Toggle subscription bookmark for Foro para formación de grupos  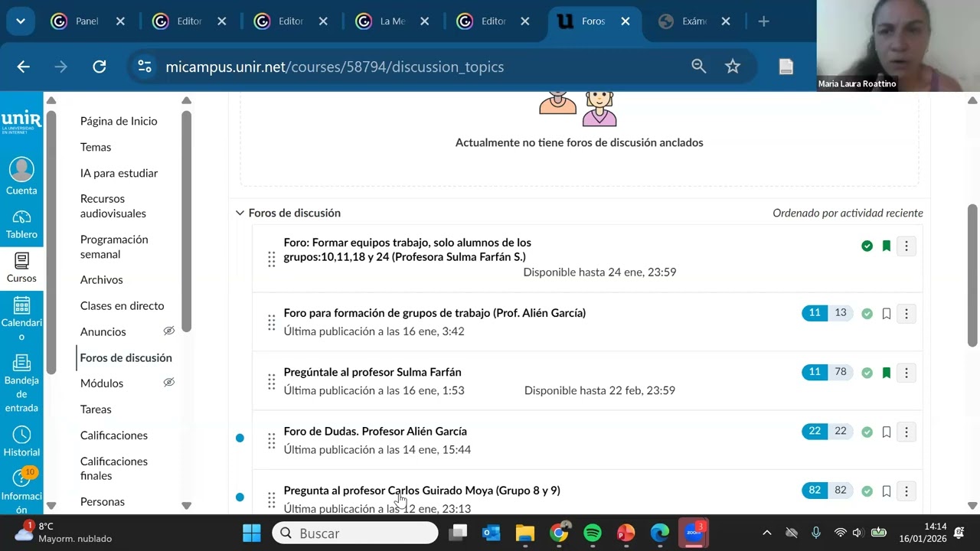[x=887, y=313]
